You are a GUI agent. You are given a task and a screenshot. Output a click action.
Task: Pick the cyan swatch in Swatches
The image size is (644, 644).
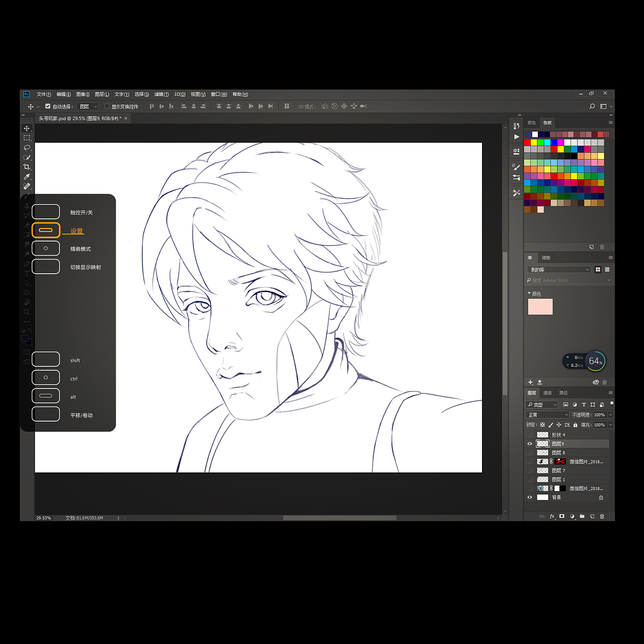(547, 143)
